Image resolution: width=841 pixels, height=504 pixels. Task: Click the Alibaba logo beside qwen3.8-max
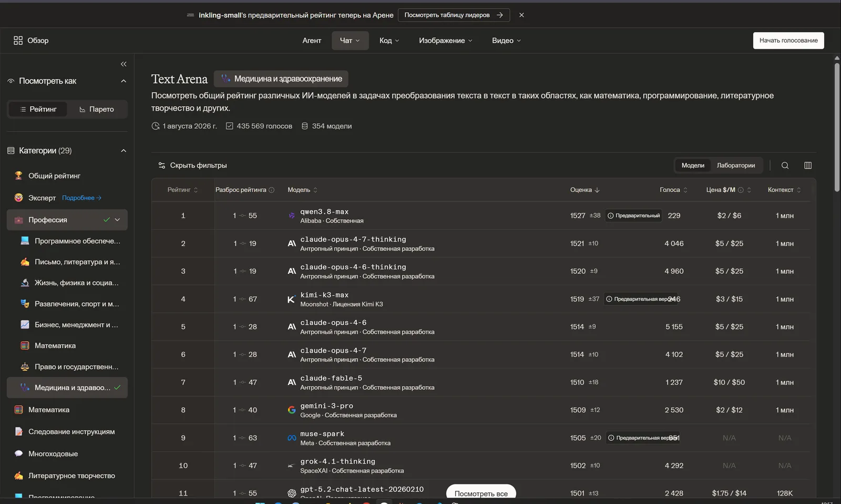(292, 215)
